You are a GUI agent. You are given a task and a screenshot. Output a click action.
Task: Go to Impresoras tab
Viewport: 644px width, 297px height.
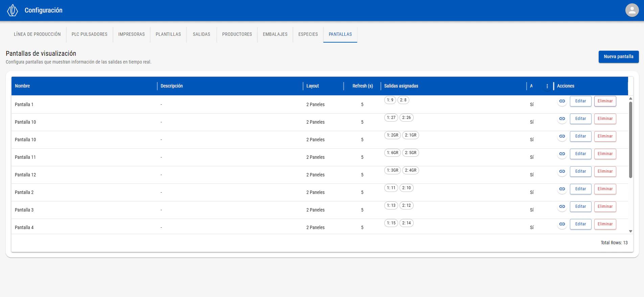coord(132,34)
